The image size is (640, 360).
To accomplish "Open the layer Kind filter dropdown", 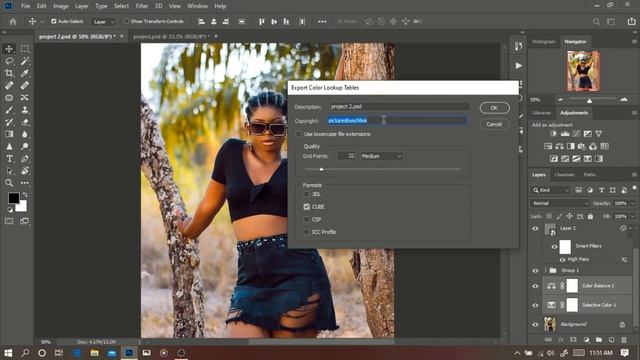I will click(551, 190).
